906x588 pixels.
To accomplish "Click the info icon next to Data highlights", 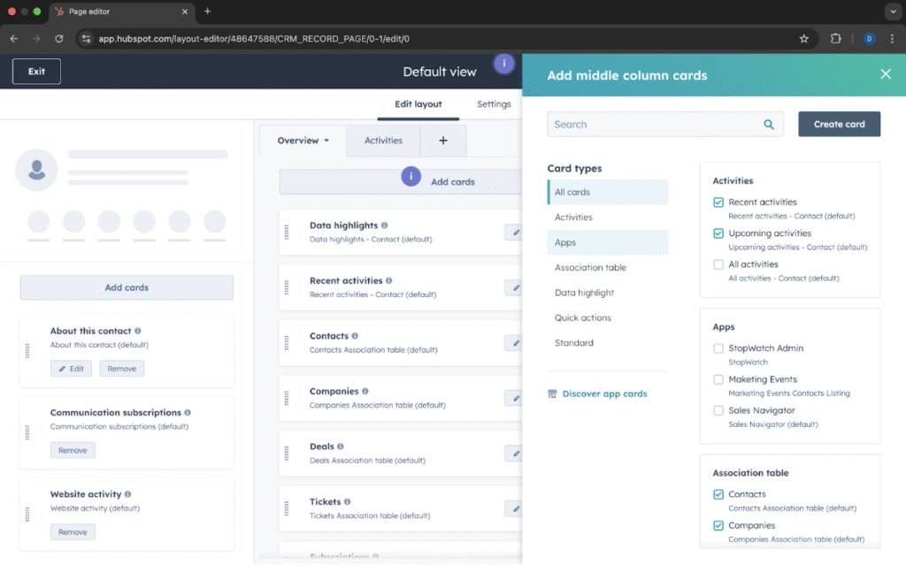I will 384,225.
